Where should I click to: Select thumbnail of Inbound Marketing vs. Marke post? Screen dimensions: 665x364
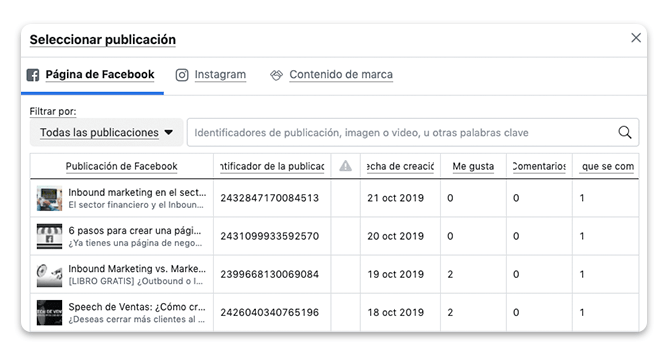tap(49, 274)
